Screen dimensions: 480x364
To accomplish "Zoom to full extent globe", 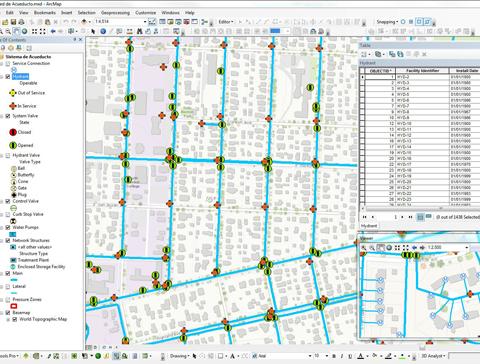I will point(25,31).
